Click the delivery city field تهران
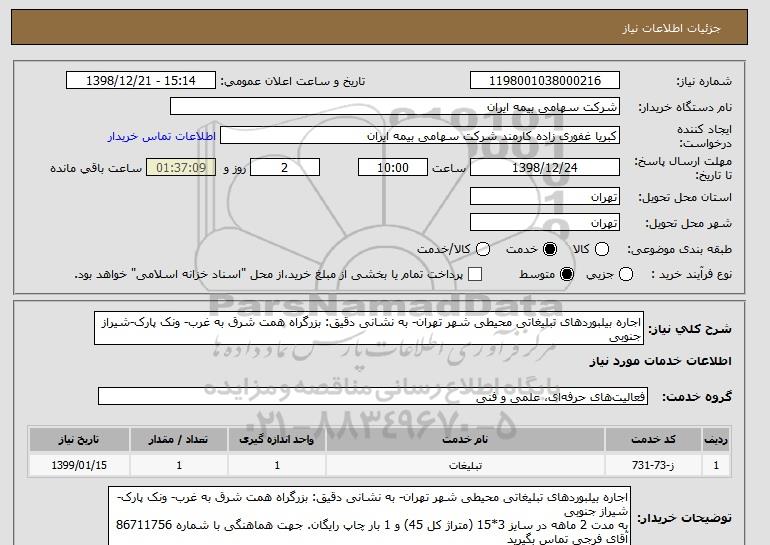 [x=545, y=222]
